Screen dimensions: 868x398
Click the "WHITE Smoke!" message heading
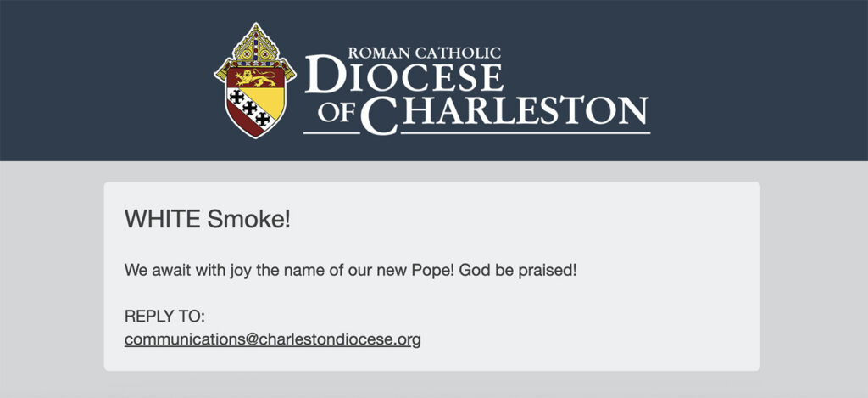208,220
